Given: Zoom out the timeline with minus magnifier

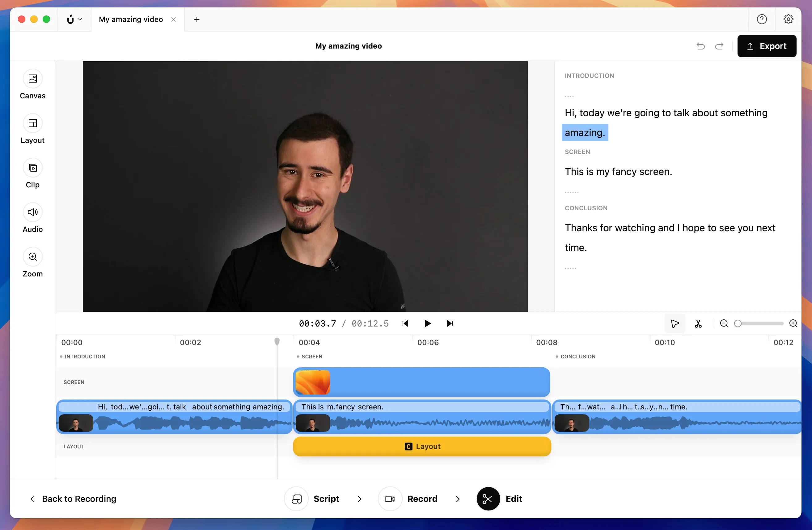Looking at the screenshot, I should (x=724, y=323).
